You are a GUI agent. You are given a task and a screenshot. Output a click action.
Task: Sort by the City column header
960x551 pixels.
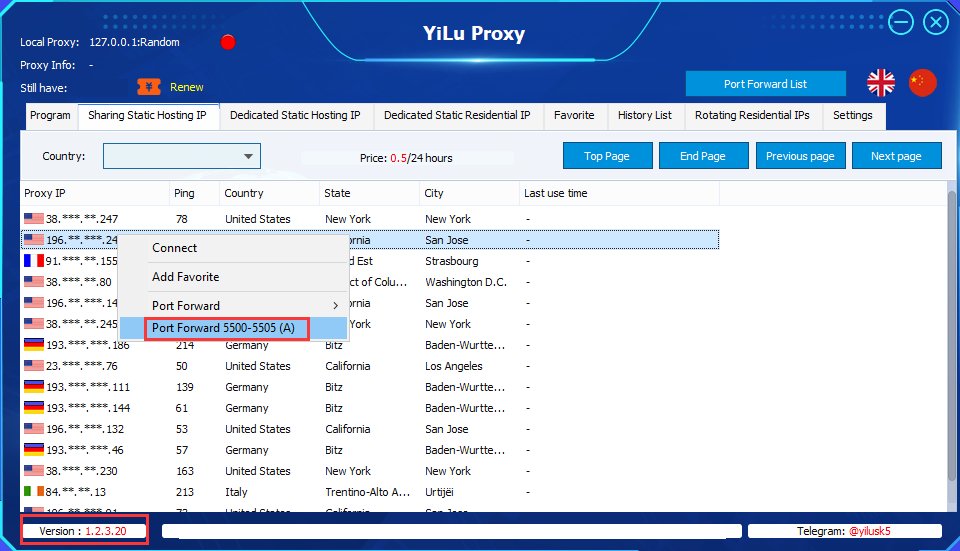pos(470,193)
